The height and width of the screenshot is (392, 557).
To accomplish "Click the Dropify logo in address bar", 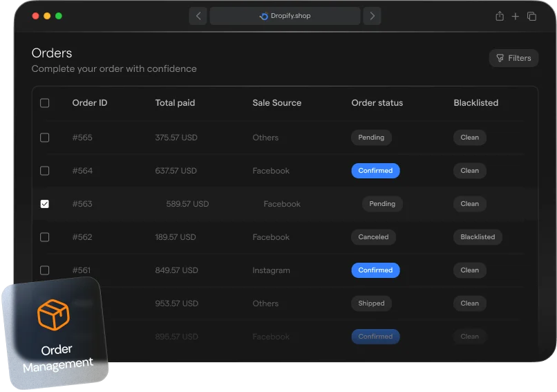I will pos(263,16).
